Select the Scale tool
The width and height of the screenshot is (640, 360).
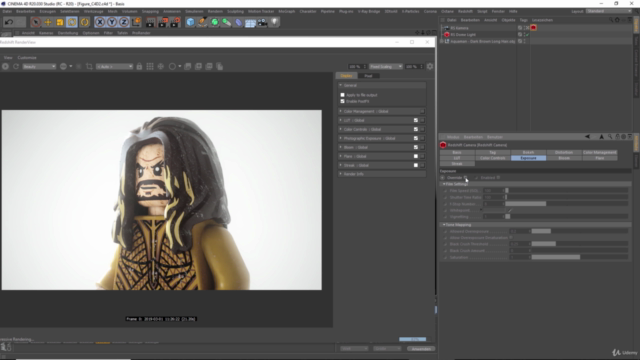[x=60, y=22]
